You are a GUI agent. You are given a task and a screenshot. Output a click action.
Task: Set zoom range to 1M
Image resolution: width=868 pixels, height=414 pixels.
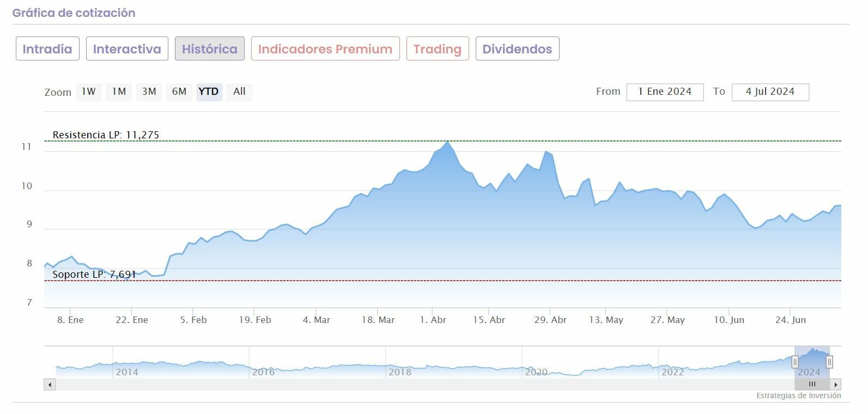[119, 92]
